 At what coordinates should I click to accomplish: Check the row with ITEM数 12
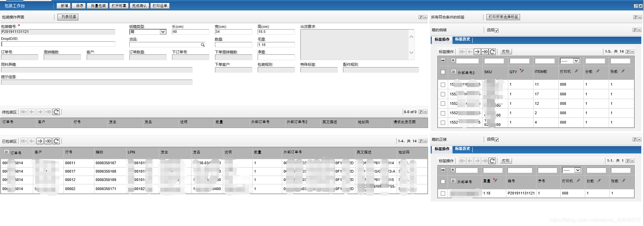pyautogui.click(x=443, y=104)
